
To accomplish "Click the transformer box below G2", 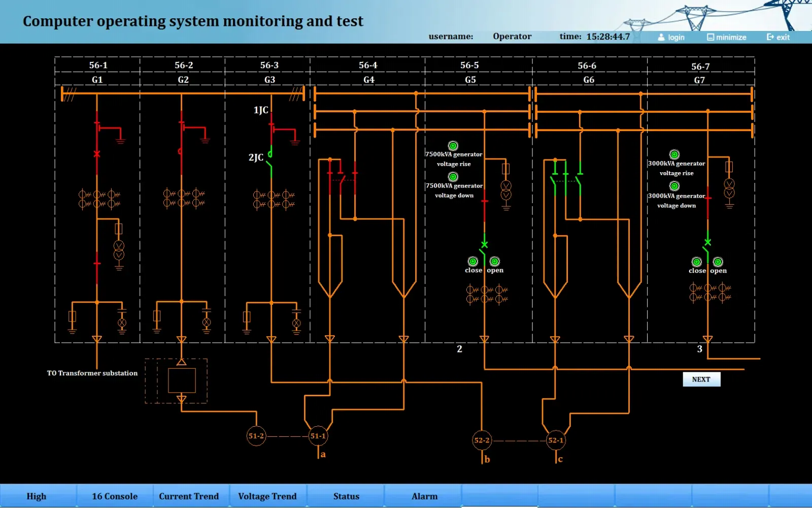I will pyautogui.click(x=182, y=380).
